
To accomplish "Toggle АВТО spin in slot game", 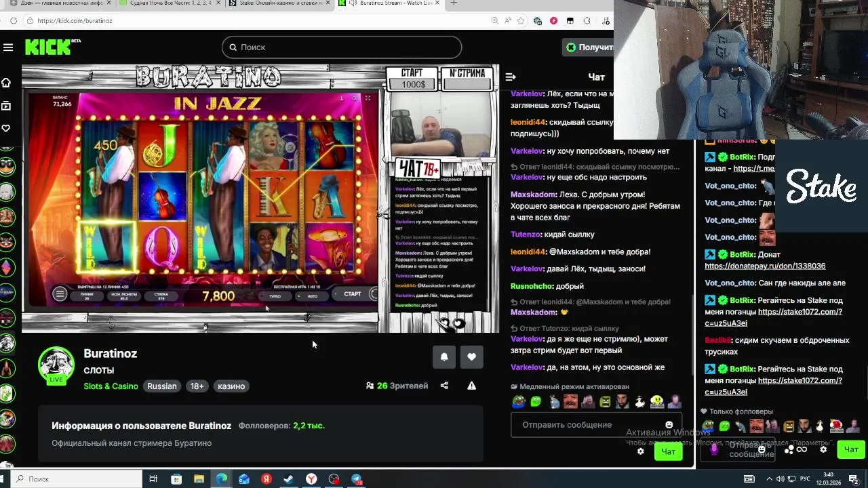I will (x=313, y=296).
